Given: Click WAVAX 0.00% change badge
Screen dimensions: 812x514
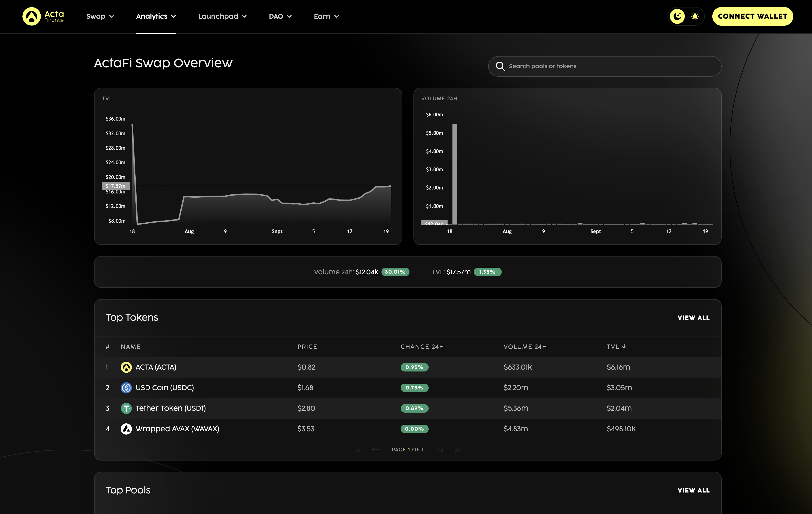Looking at the screenshot, I should tap(414, 429).
